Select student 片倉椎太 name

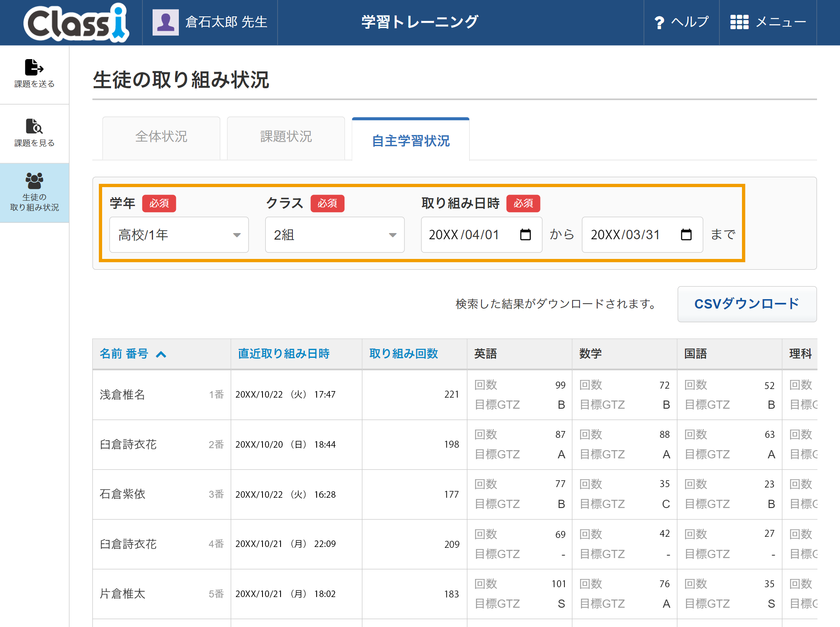pos(122,594)
